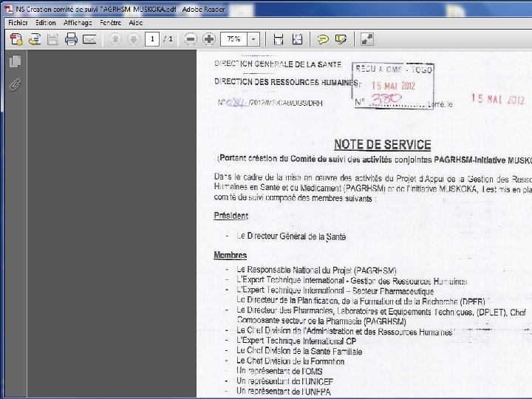Go to next page arrow

(x=134, y=39)
